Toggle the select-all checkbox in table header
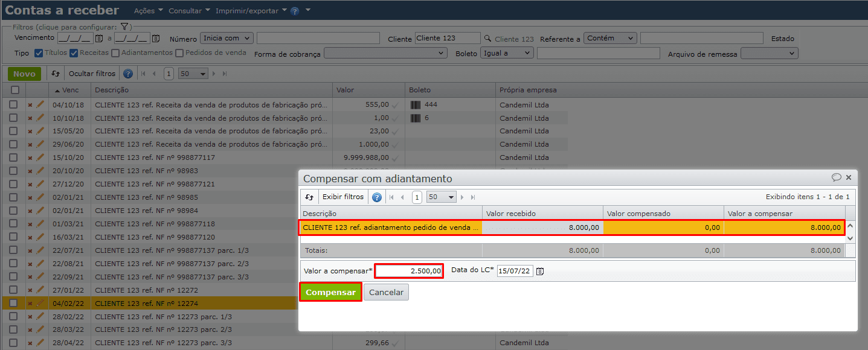868x350 pixels. click(14, 90)
